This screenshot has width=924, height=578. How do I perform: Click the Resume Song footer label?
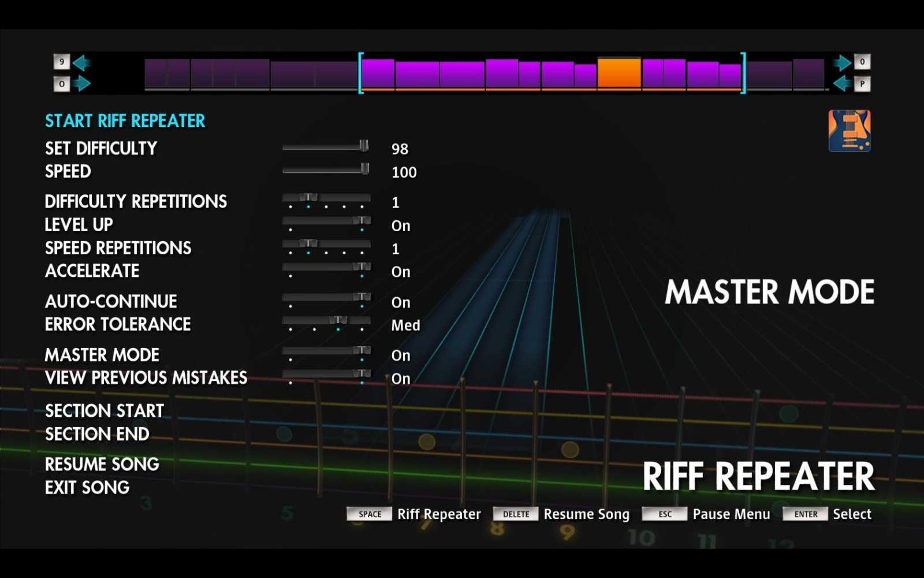click(x=587, y=514)
